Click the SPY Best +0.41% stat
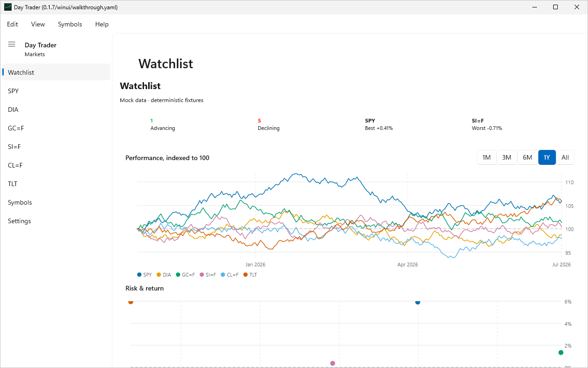Viewport: 588px width, 368px height. pyautogui.click(x=379, y=124)
